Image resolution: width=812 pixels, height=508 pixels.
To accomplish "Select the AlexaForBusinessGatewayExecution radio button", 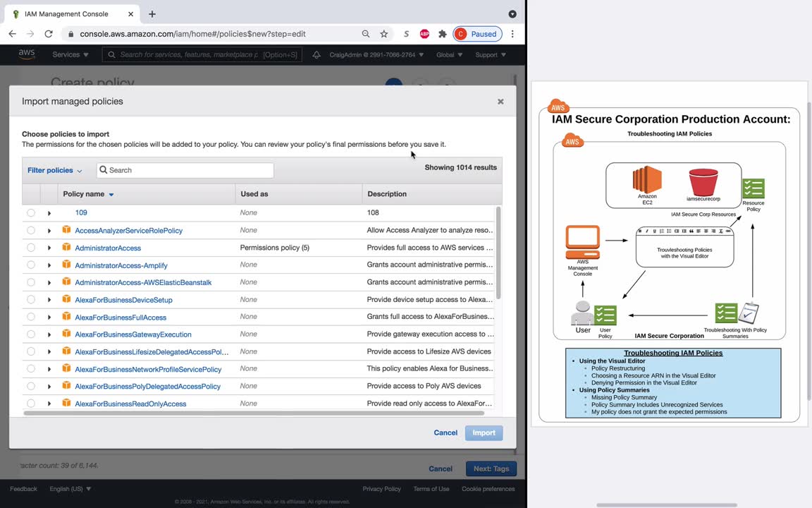I will tap(31, 334).
